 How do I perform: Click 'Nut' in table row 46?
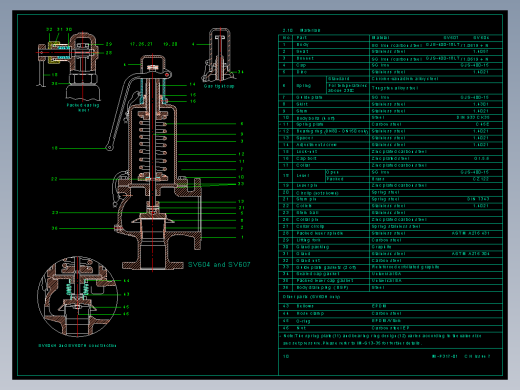[301, 328]
